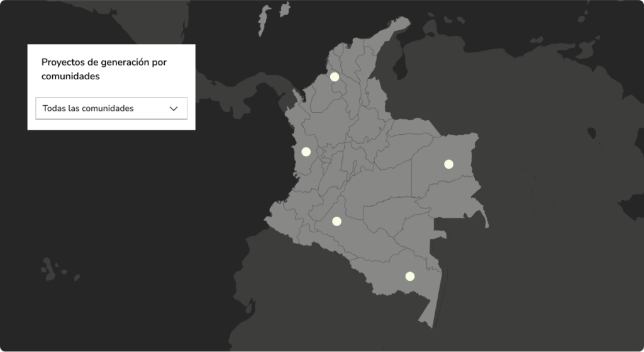The image size is (644, 352).
Task: Select the project marker in Caquetá region
Action: pos(336,221)
